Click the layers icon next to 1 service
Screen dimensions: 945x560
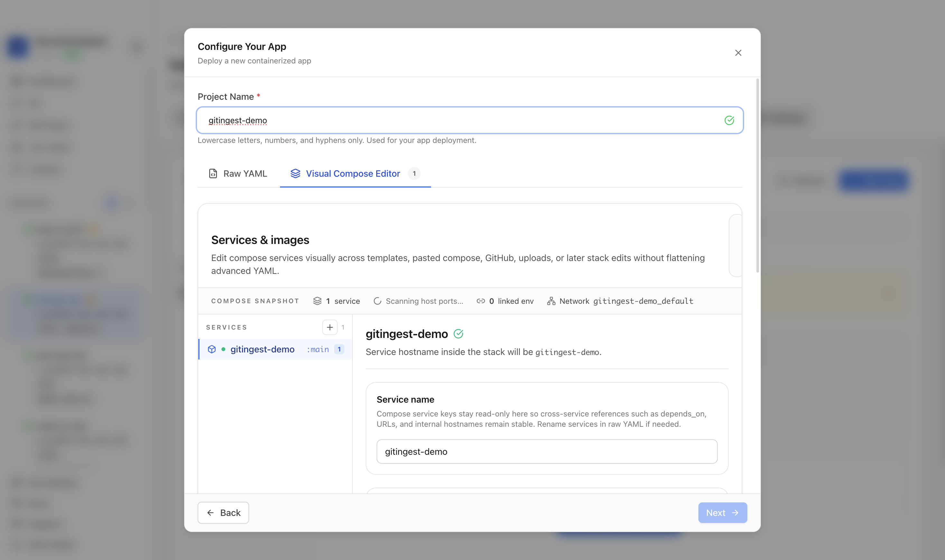coord(317,301)
